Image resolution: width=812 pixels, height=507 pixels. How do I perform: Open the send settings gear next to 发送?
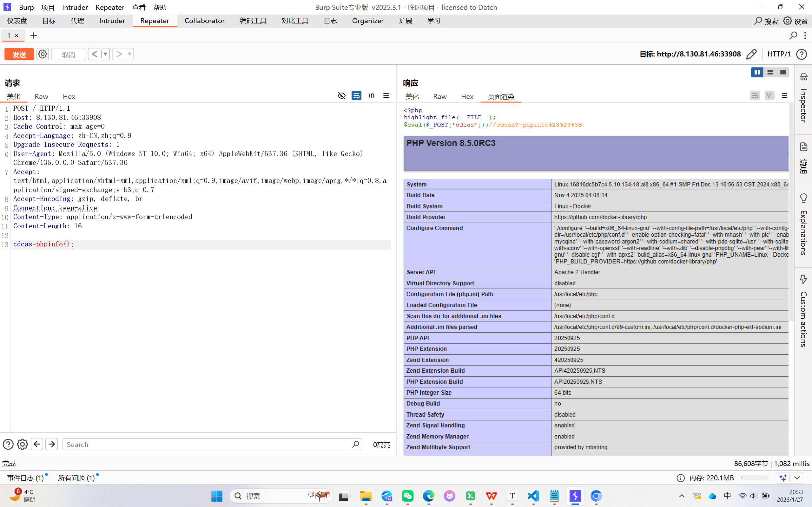click(43, 54)
